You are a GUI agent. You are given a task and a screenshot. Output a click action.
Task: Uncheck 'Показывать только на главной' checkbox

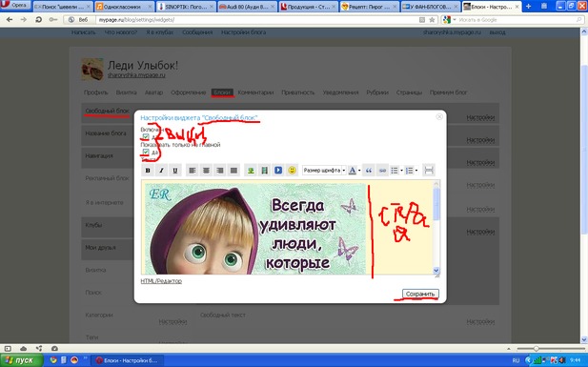pos(146,152)
